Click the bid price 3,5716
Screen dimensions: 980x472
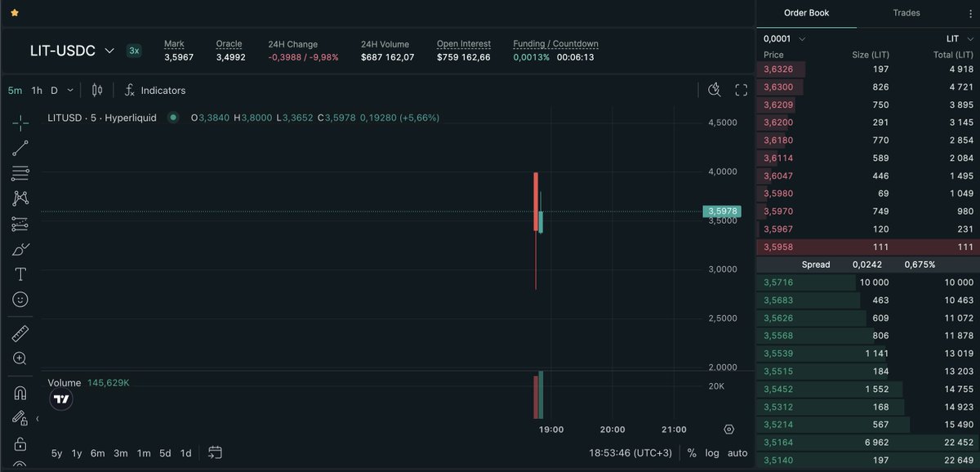(778, 283)
